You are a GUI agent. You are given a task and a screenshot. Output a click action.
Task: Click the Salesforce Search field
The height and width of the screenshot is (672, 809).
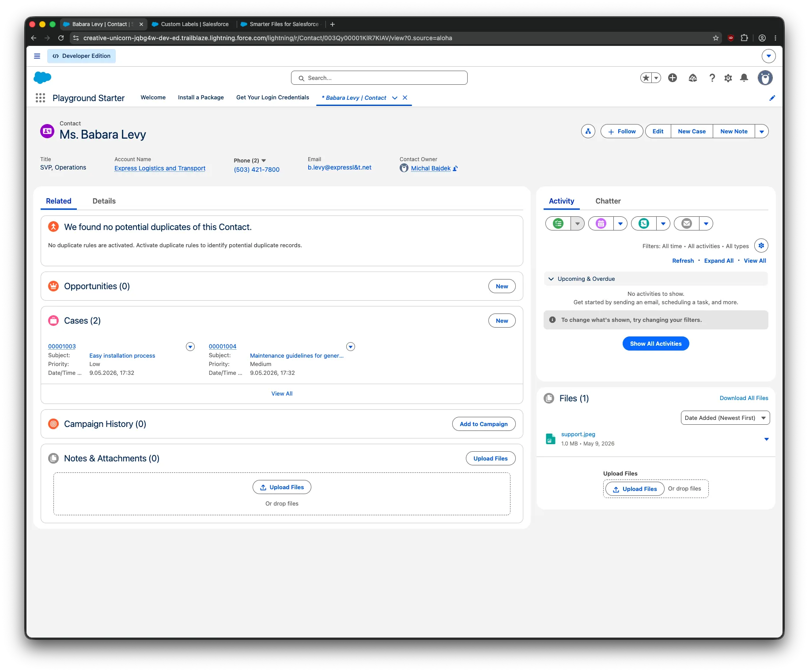coord(379,78)
